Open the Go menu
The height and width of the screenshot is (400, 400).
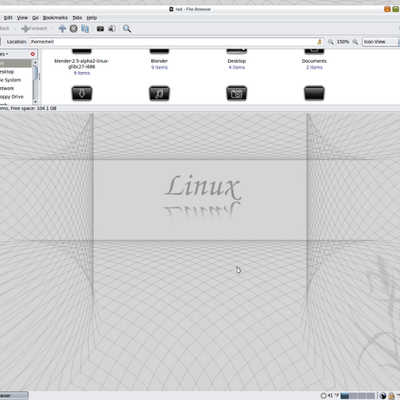(x=35, y=18)
